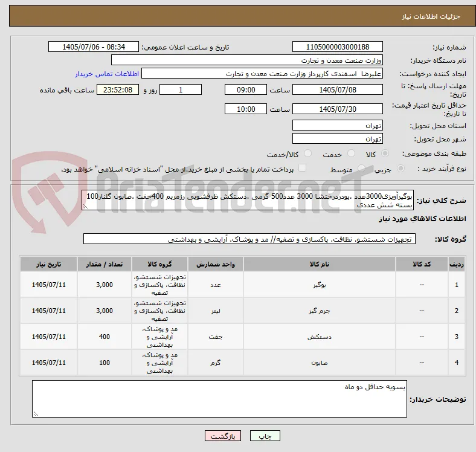Click the need date in the صابون row

pyautogui.click(x=48, y=363)
